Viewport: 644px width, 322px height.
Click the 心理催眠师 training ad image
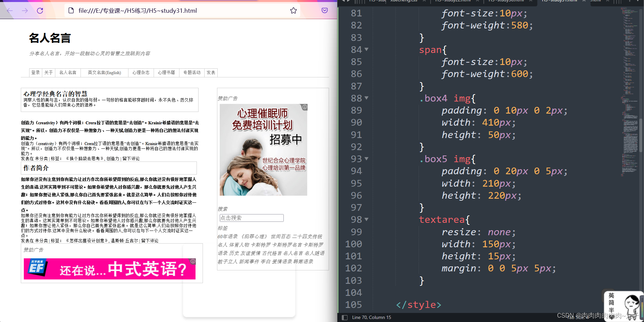tap(263, 150)
